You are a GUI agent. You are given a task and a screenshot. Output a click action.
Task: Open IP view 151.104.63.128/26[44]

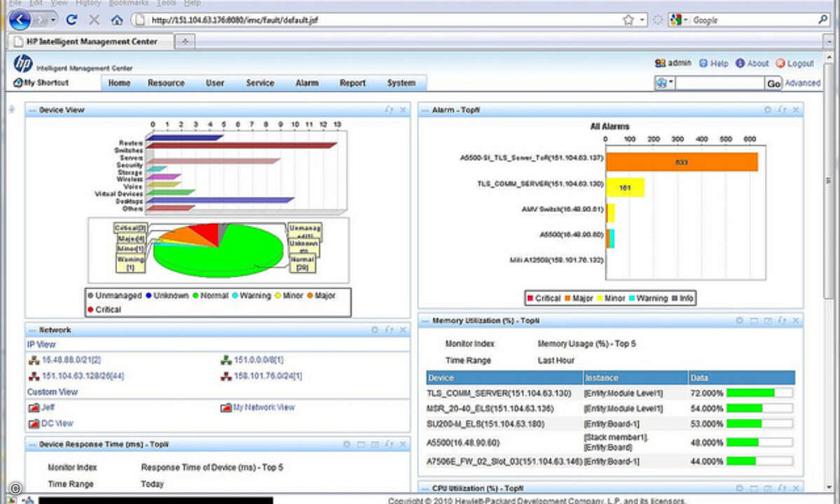pyautogui.click(x=83, y=376)
